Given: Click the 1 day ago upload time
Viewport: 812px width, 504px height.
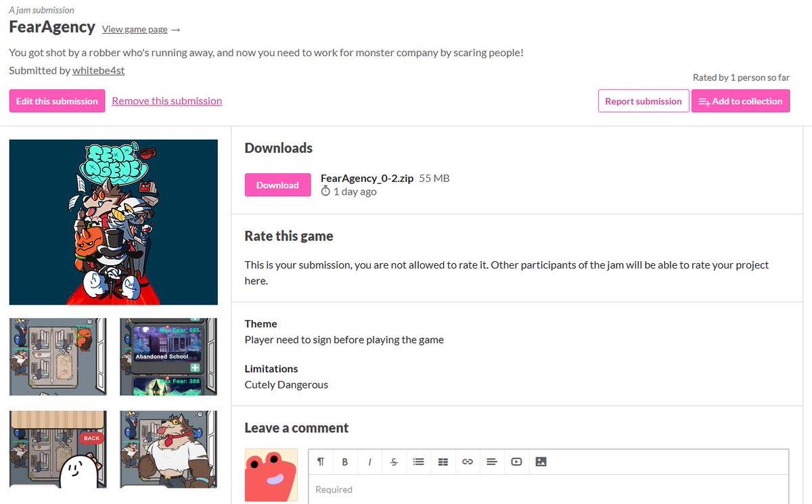Looking at the screenshot, I should (x=355, y=191).
